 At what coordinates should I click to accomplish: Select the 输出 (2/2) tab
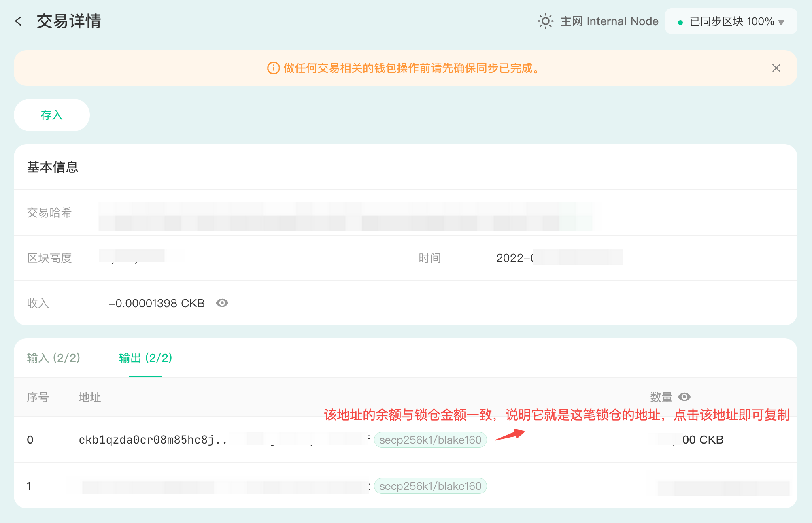click(145, 358)
